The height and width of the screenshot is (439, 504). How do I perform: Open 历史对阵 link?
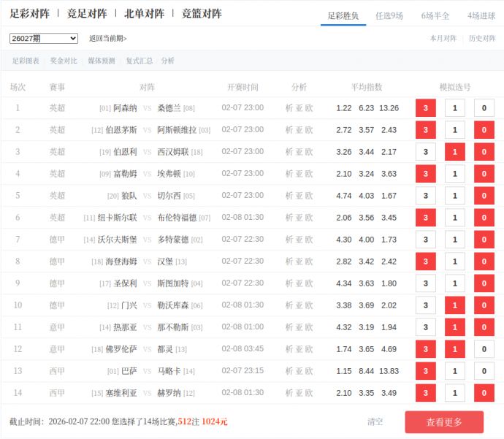(x=481, y=38)
